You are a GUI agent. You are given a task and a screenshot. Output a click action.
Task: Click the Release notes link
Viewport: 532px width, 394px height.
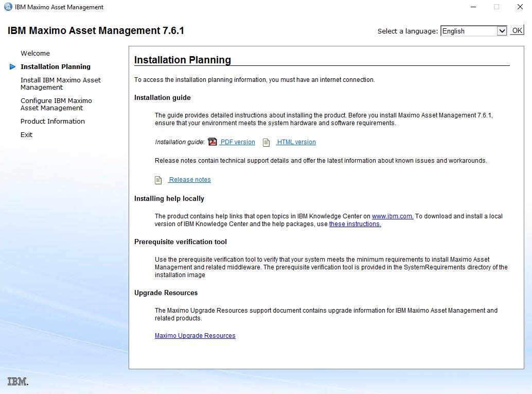point(190,179)
